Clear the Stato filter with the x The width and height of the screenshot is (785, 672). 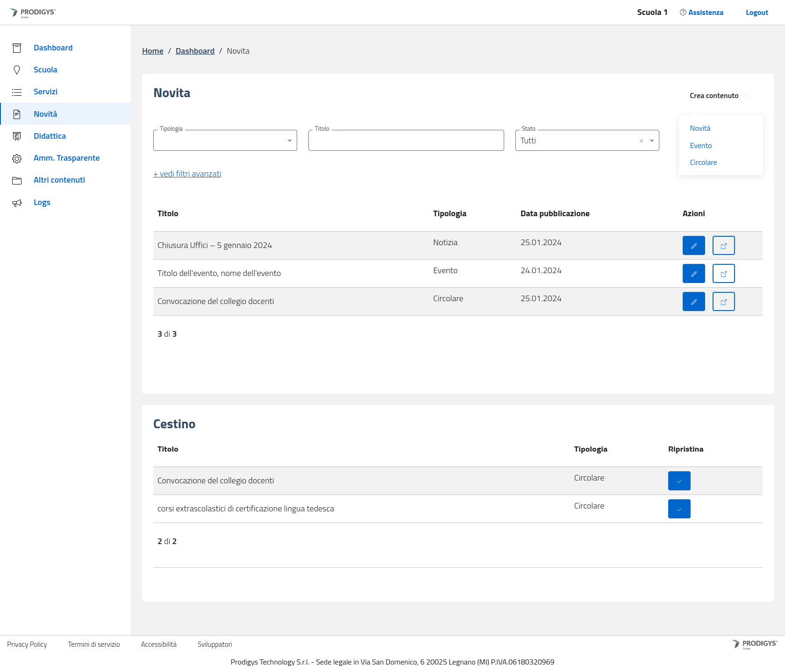(641, 141)
